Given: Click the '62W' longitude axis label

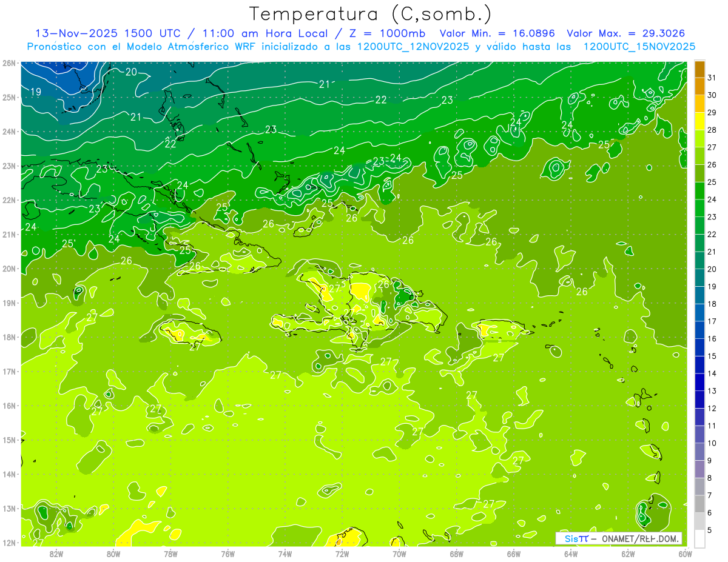Looking at the screenshot, I should click(x=628, y=554).
